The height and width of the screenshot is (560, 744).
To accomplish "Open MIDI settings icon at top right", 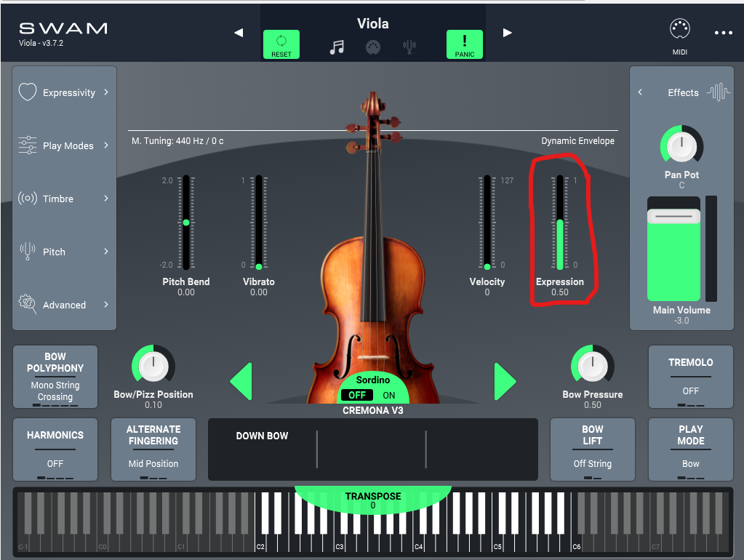I will (x=679, y=29).
